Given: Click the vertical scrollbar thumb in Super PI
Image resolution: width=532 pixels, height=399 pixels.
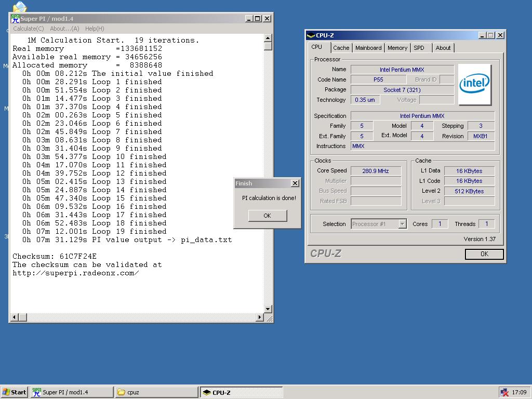Looking at the screenshot, I should [268, 46].
